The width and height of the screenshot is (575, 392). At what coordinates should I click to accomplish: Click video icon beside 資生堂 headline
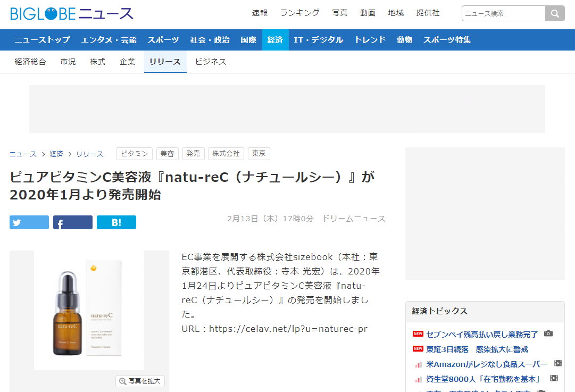554,379
